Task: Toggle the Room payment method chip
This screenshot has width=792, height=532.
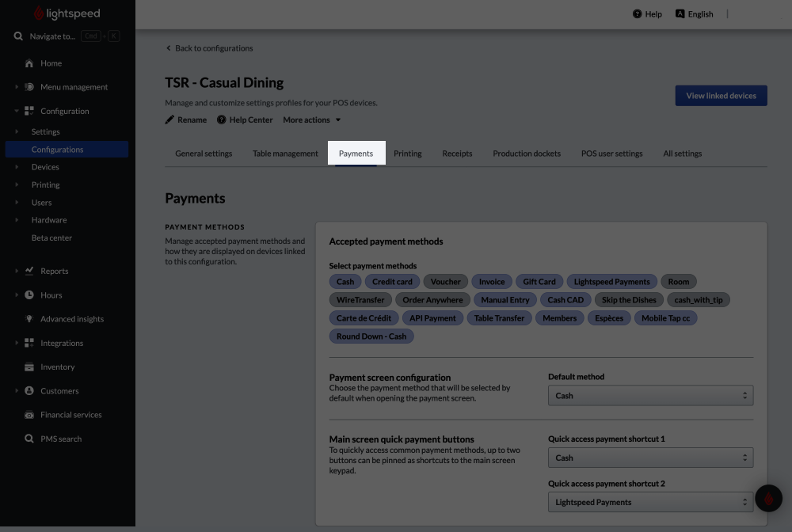Action: pos(679,282)
